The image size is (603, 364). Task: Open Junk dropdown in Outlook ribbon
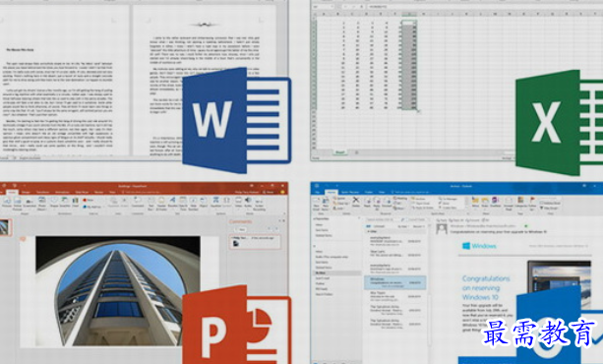pos(338,209)
